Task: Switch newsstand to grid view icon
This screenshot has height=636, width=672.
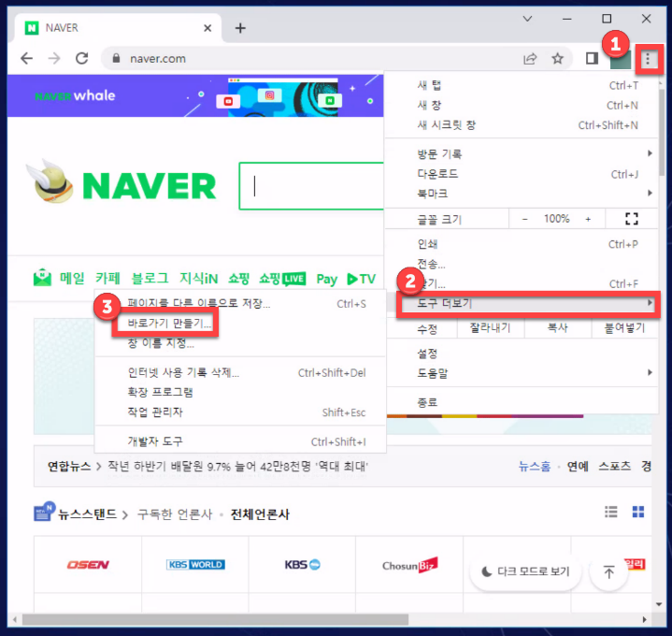Action: click(638, 512)
